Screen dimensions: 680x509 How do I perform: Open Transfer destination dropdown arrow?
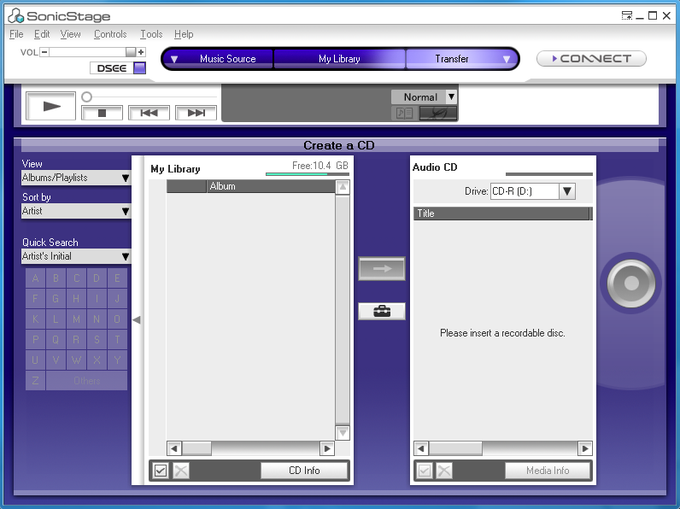coord(506,59)
